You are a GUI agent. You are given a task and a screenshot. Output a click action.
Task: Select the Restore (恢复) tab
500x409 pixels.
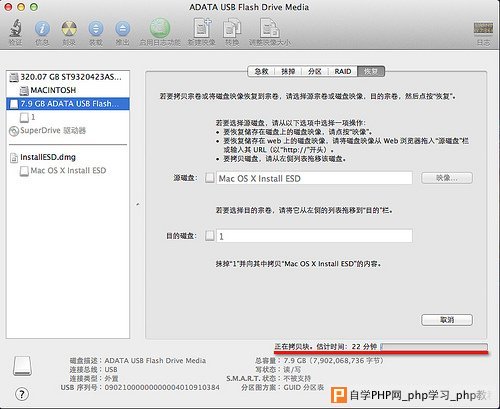pyautogui.click(x=371, y=71)
